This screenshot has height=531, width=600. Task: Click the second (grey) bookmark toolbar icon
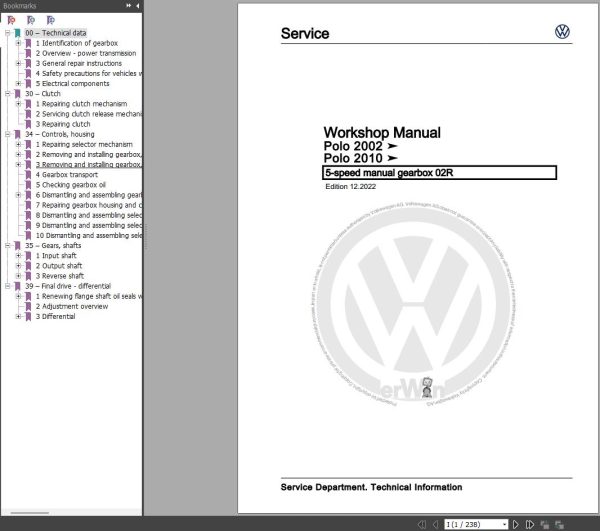(x=31, y=20)
